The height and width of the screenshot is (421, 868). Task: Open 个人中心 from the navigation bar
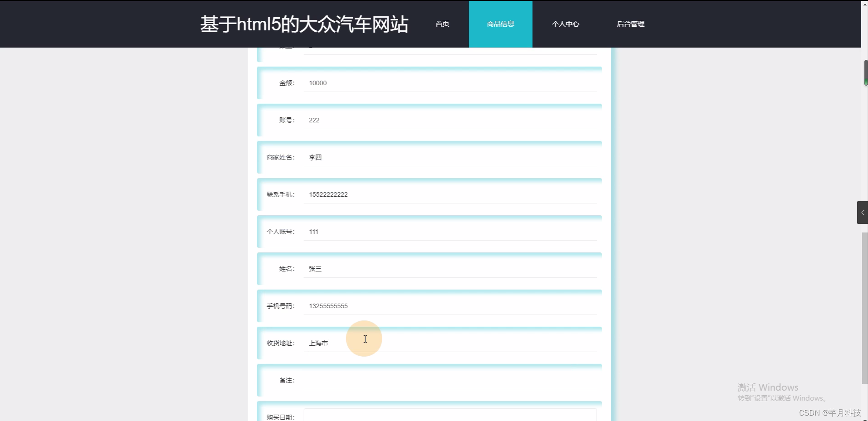pyautogui.click(x=566, y=24)
